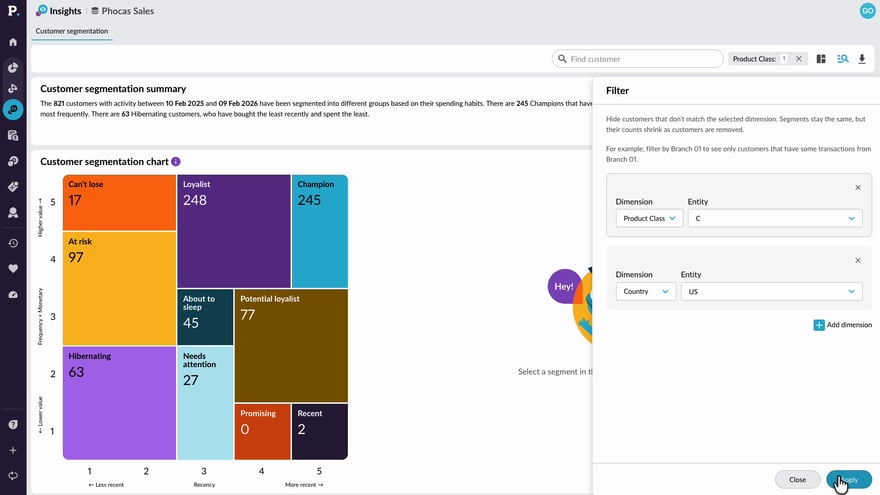Viewport: 880px width, 495px height.
Task: Click the download icon in toolbar
Action: pos(861,59)
